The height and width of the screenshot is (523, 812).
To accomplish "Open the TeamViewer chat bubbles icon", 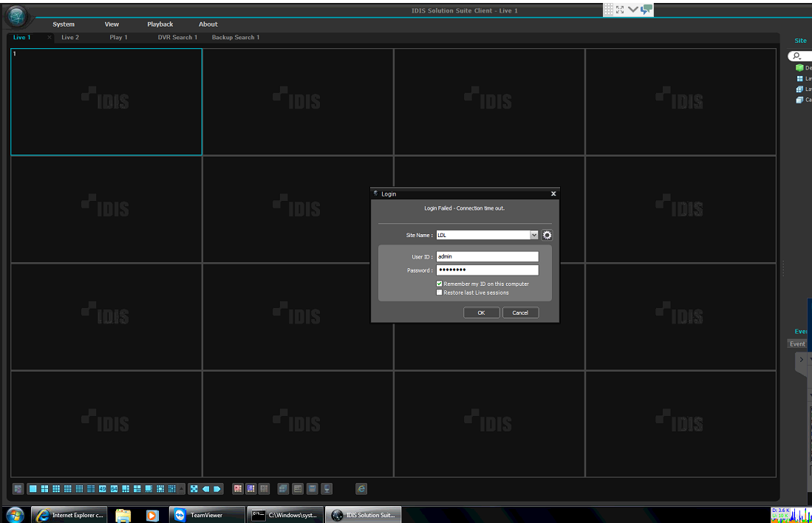I will point(646,10).
